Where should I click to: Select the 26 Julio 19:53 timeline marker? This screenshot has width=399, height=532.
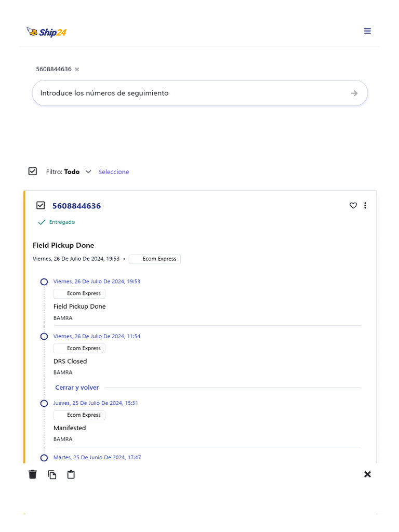pyautogui.click(x=44, y=282)
